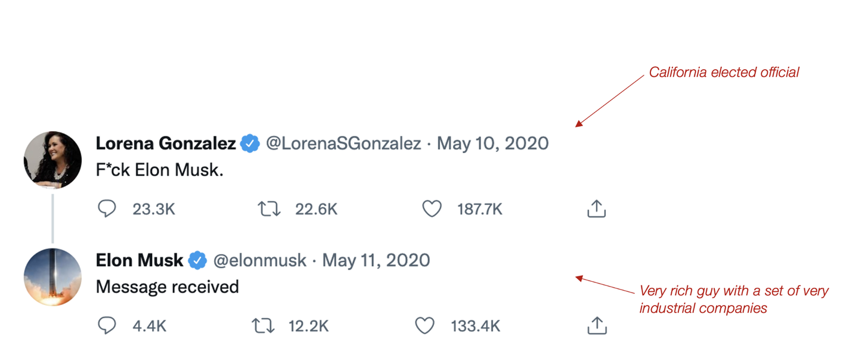This screenshot has width=868, height=364.
Task: Open Lorena Gonzalez's profile picture
Action: [52, 160]
